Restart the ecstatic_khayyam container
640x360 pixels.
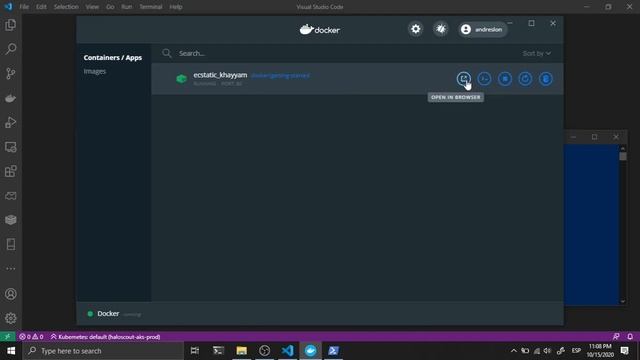(525, 79)
